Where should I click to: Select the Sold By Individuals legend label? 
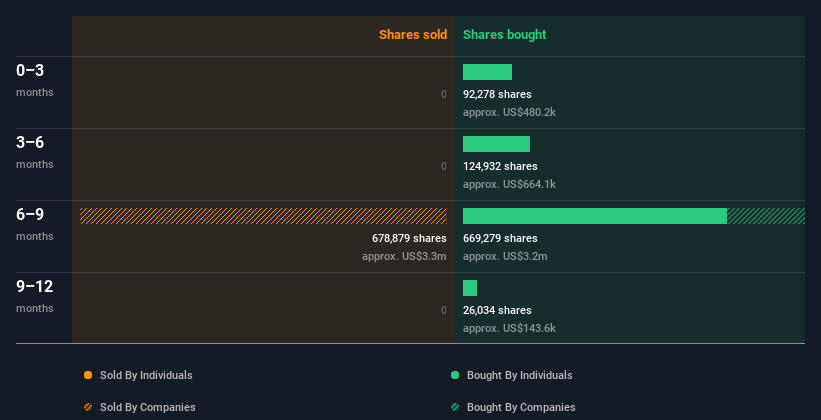146,375
